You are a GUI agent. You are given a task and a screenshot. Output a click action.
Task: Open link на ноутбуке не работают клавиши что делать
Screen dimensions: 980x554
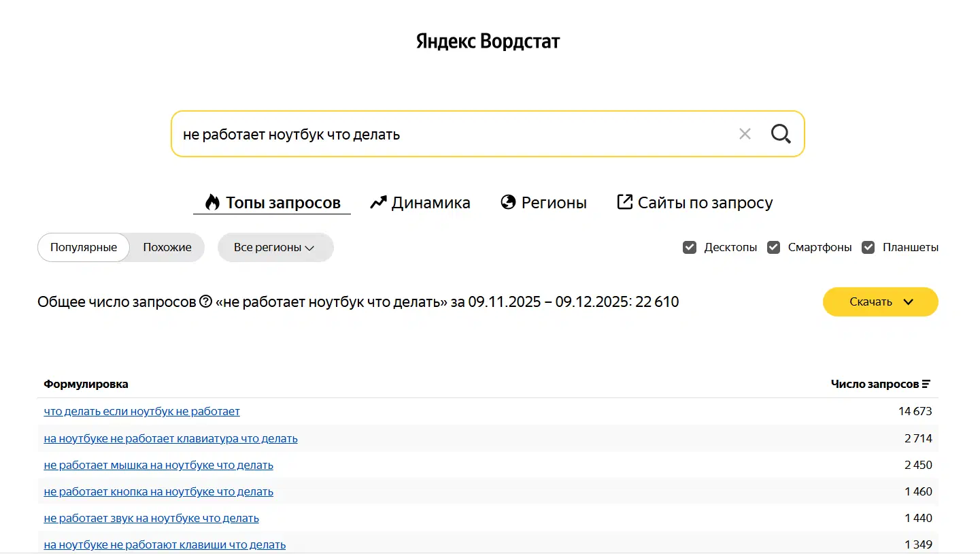pyautogui.click(x=165, y=544)
